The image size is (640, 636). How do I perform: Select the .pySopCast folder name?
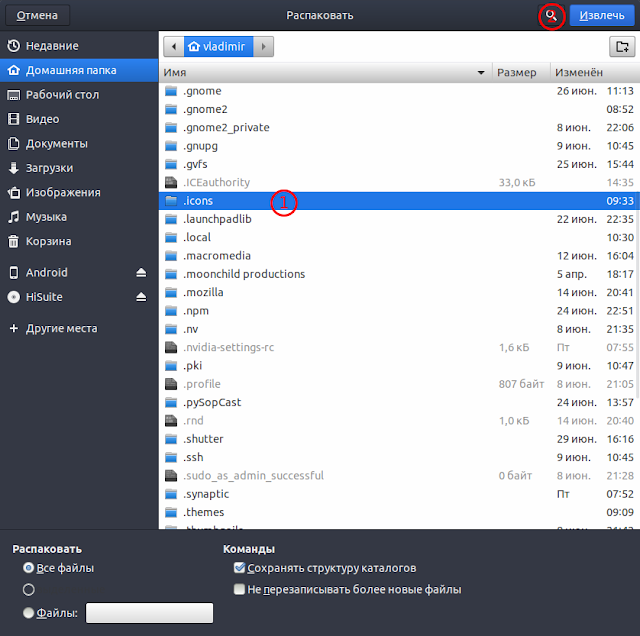pyautogui.click(x=212, y=403)
